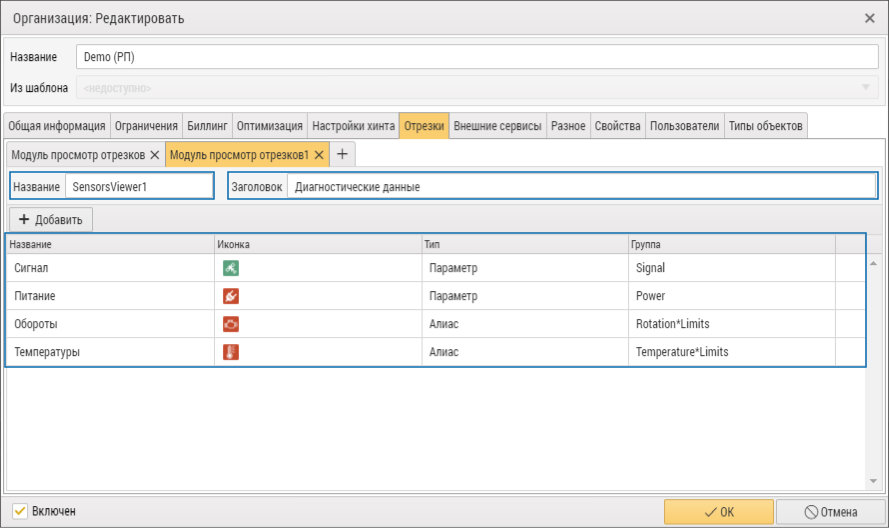Image resolution: width=889 pixels, height=528 pixels.
Task: Select the Оптимизация tab
Action: click(270, 126)
